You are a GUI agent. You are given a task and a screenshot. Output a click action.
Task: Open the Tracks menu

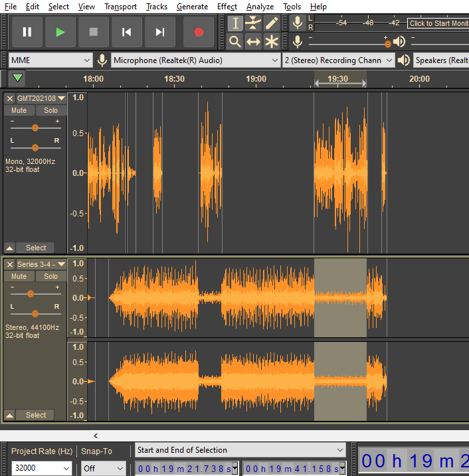[157, 7]
